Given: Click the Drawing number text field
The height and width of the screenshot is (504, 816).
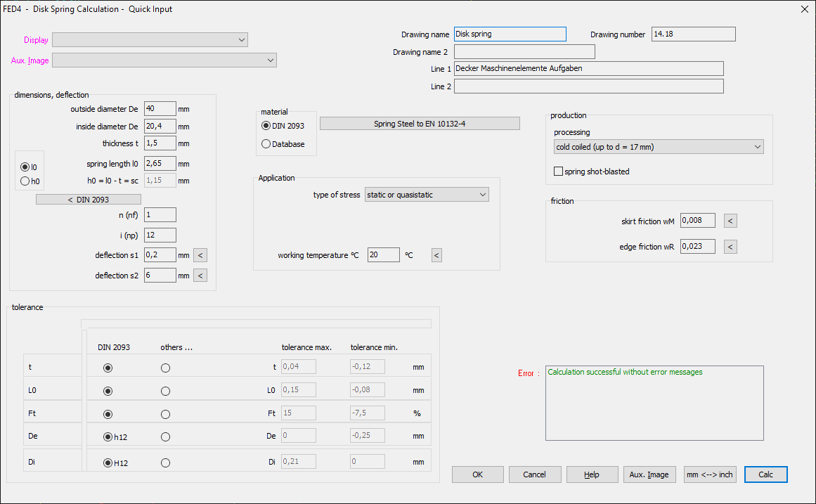Looking at the screenshot, I should (693, 34).
